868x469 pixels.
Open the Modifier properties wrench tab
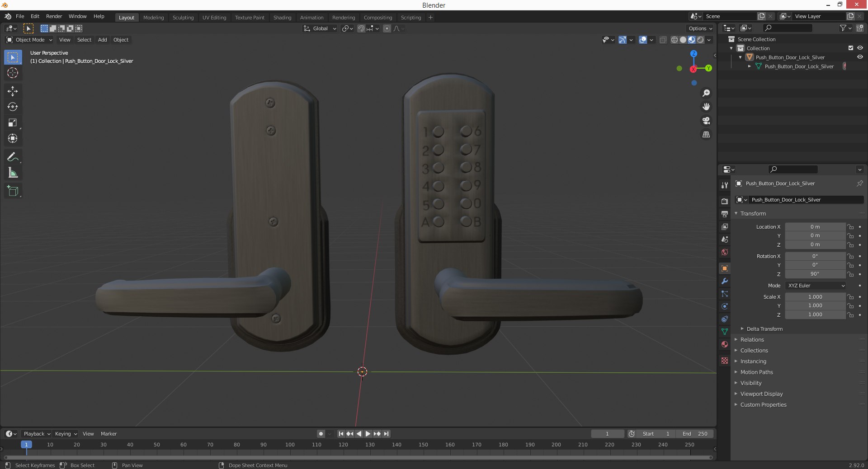click(725, 281)
